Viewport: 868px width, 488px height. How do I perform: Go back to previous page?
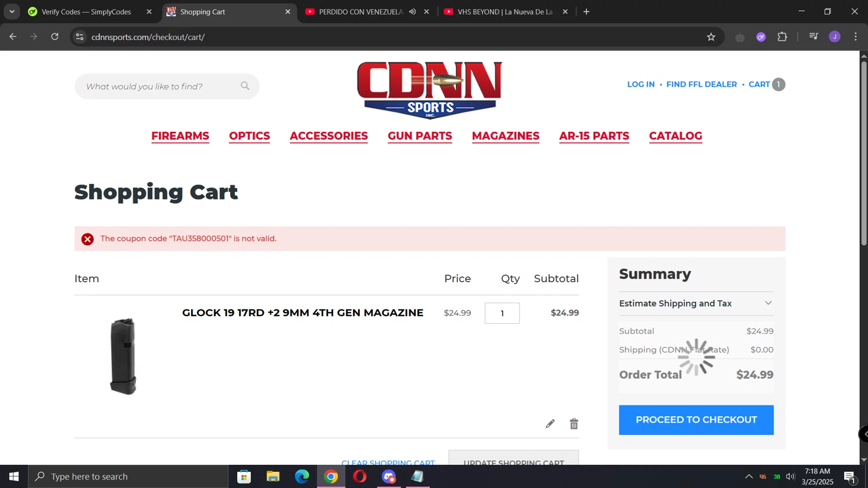click(13, 37)
